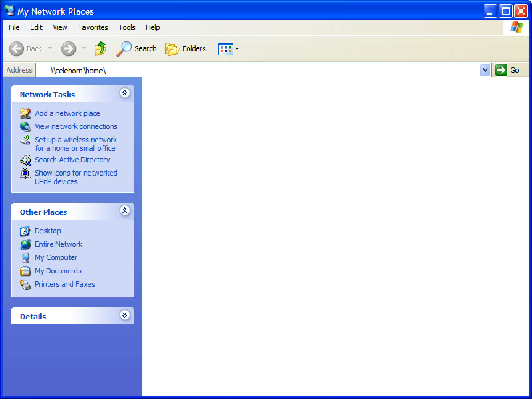Click the My Computer icon
This screenshot has height=399, width=532.
(25, 258)
